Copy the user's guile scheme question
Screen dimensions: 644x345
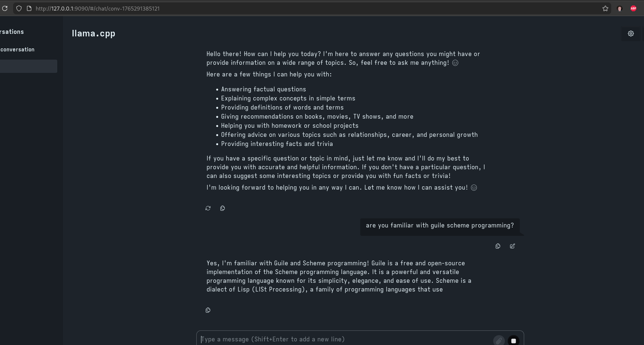[x=498, y=246]
